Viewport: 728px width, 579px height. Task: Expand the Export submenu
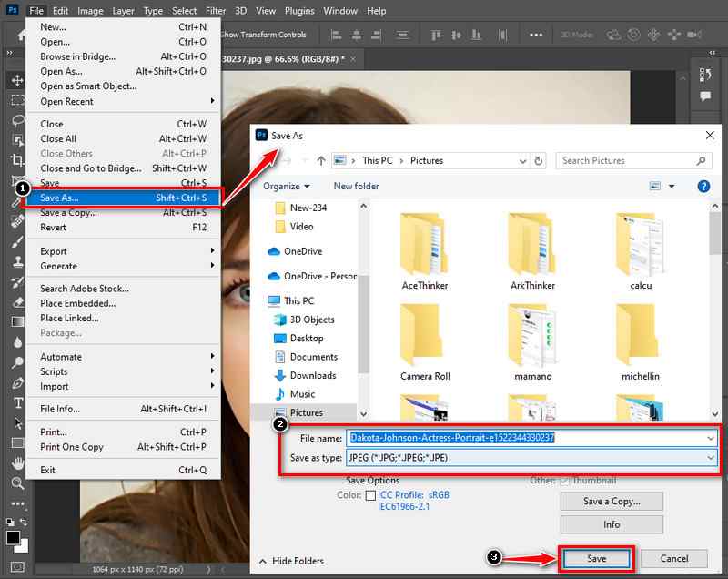123,251
